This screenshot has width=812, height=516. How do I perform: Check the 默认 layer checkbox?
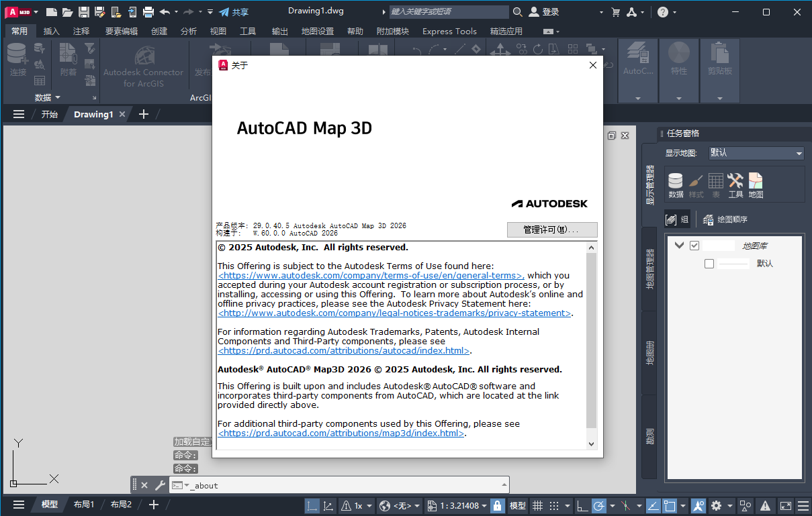[x=709, y=263]
